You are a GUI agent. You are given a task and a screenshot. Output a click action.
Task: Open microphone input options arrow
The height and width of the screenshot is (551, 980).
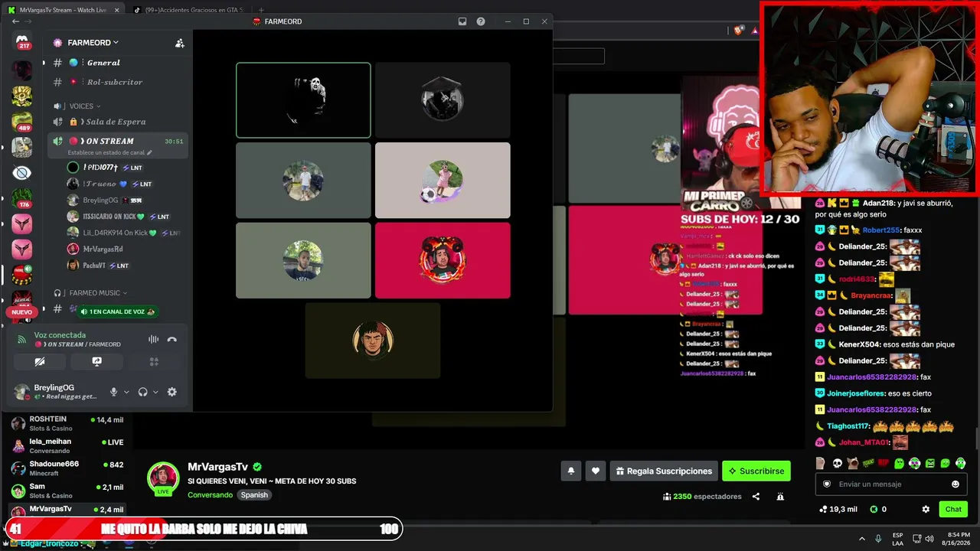126,392
